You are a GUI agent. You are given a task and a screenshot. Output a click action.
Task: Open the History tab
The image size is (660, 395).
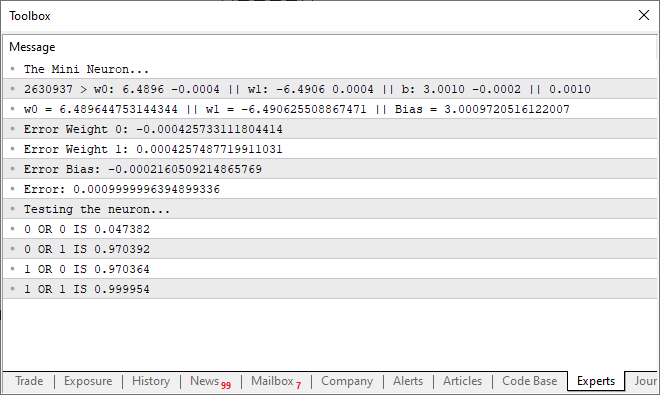[x=151, y=381]
